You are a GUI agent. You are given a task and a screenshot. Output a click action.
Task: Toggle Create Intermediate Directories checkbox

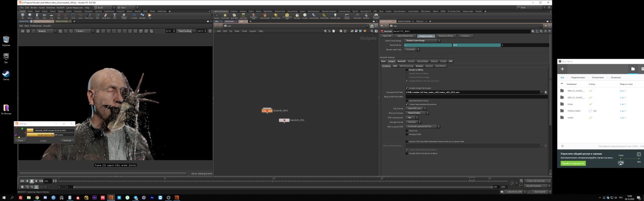[x=407, y=104]
